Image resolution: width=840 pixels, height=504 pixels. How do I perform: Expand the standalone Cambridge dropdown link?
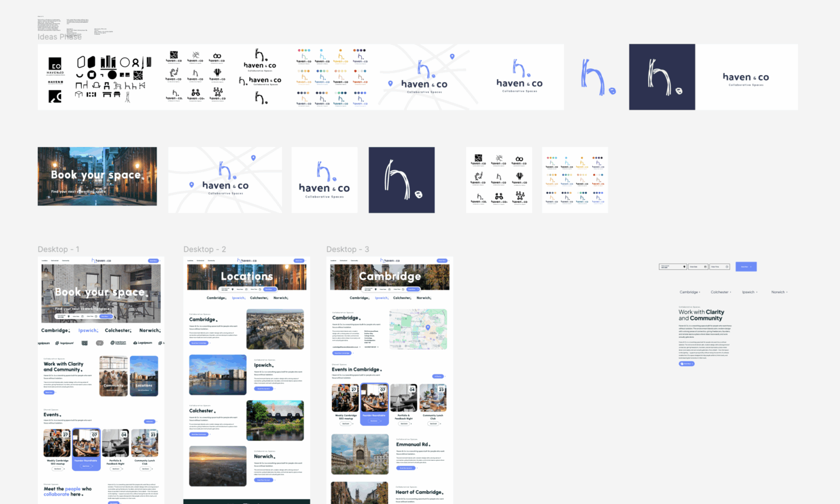(690, 292)
